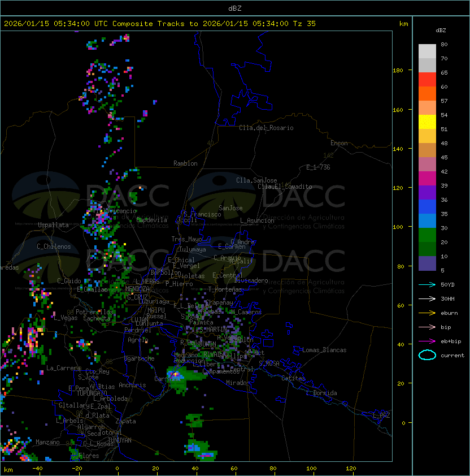Click the TUNUYAN city label
Screen dimensions: 470x476
click(120, 440)
